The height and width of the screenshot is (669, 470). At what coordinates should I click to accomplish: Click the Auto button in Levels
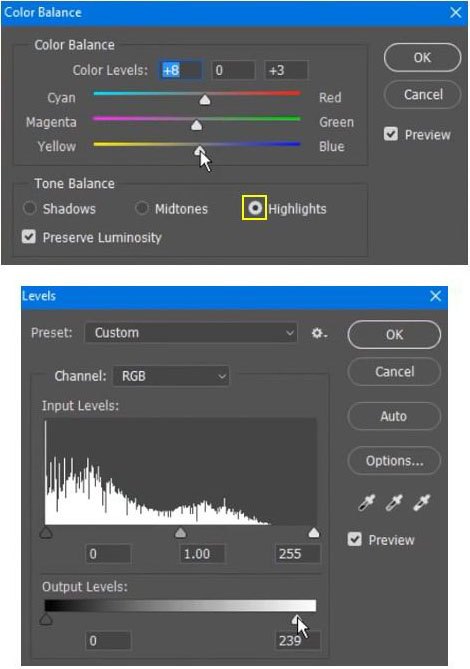tap(394, 416)
